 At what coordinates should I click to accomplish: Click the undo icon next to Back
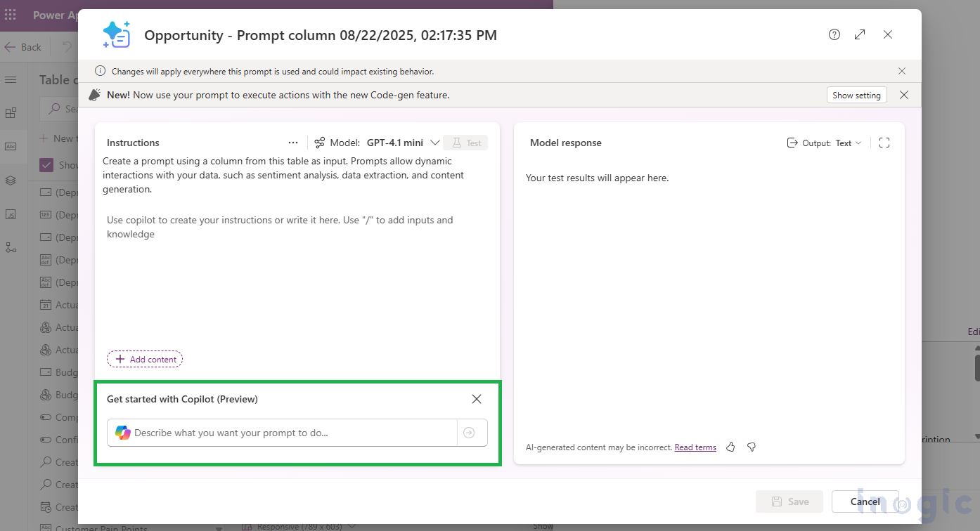pos(67,47)
